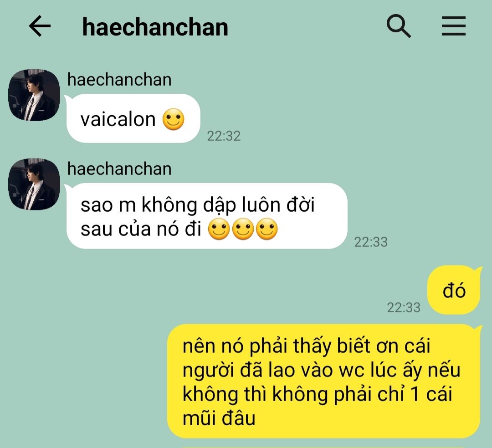Tap avatar beside 'vaicalon' message

34,95
